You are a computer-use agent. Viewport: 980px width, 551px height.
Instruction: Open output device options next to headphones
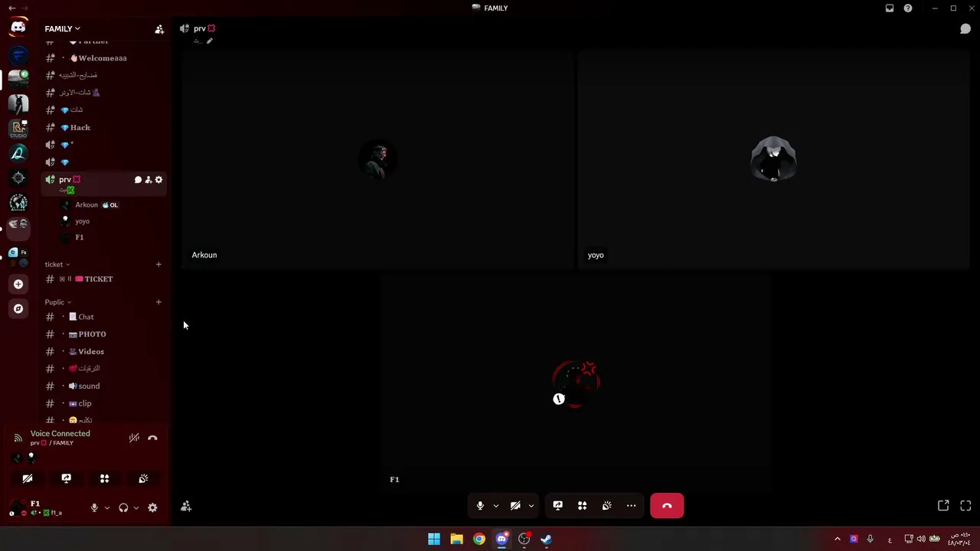tap(136, 507)
